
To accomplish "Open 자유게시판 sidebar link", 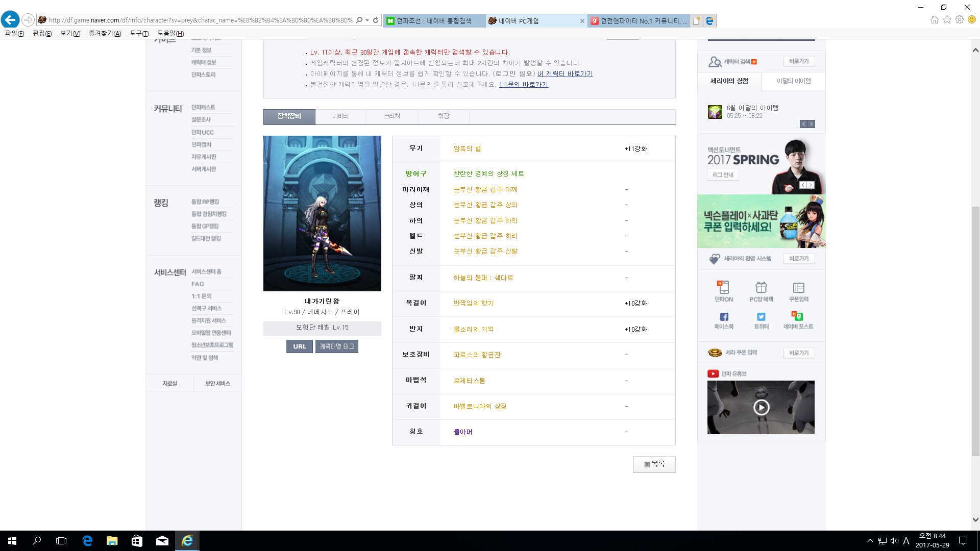I will (x=204, y=157).
